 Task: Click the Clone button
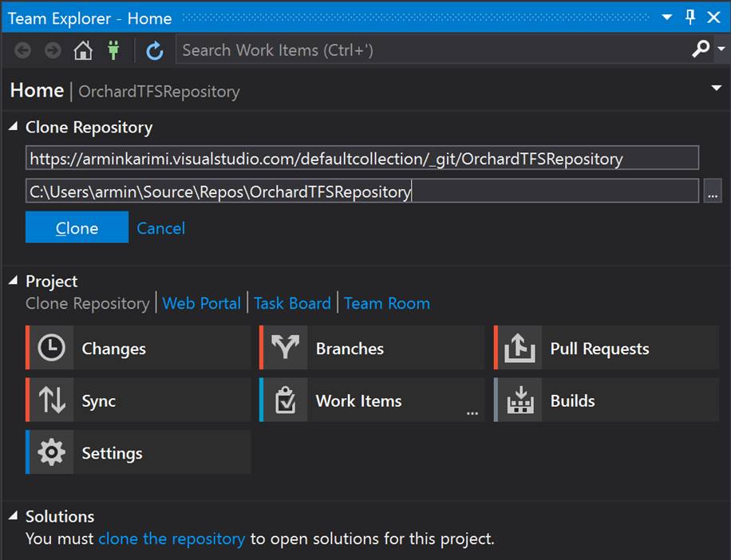click(x=77, y=227)
